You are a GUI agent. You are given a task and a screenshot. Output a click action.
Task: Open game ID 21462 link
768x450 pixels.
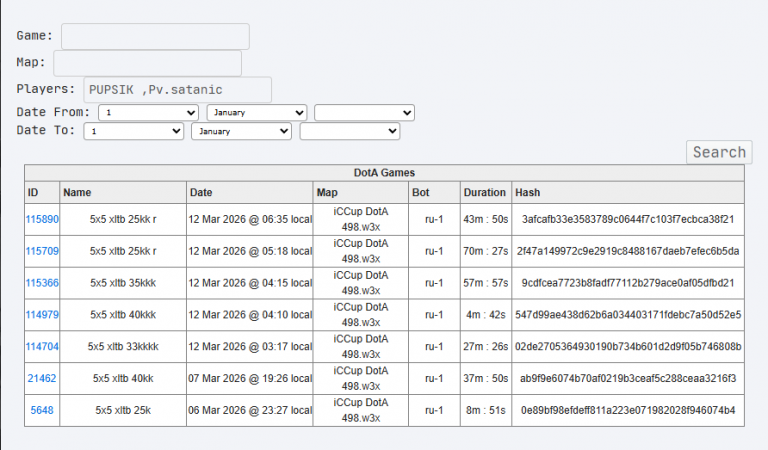click(42, 379)
